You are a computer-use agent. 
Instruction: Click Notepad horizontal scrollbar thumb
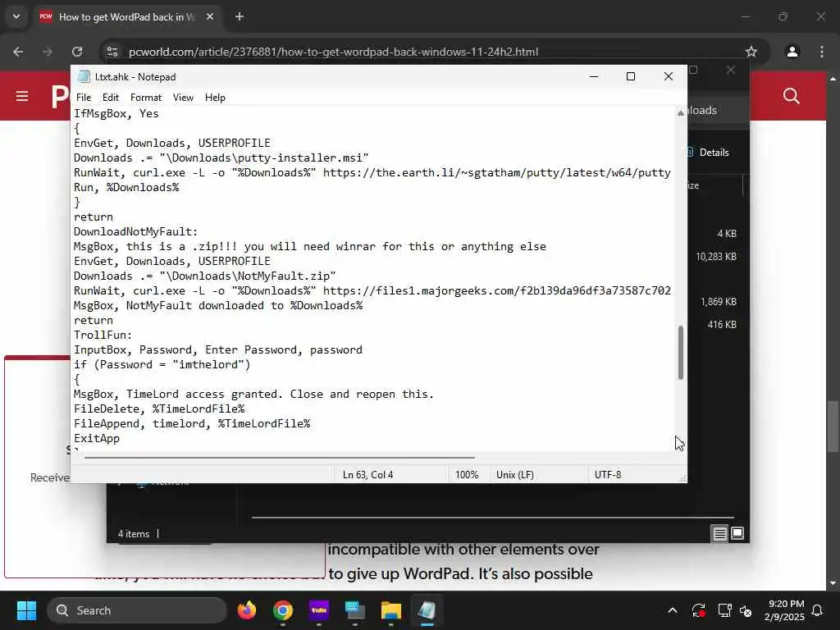tap(279, 458)
